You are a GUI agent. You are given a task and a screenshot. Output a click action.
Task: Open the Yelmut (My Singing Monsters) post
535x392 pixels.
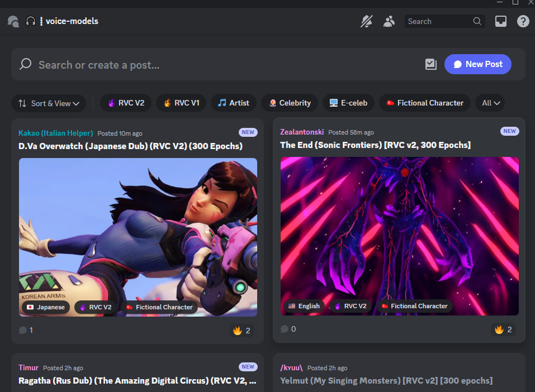(386, 381)
